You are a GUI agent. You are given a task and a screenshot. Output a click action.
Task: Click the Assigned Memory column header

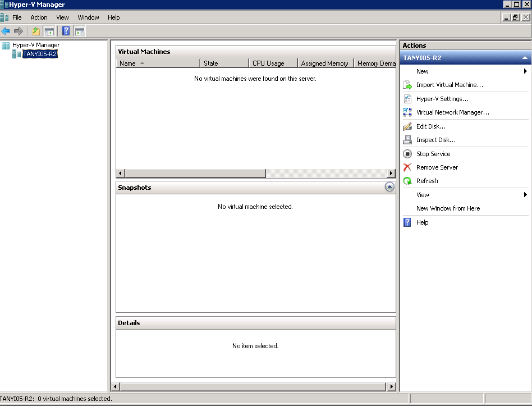pyautogui.click(x=325, y=63)
